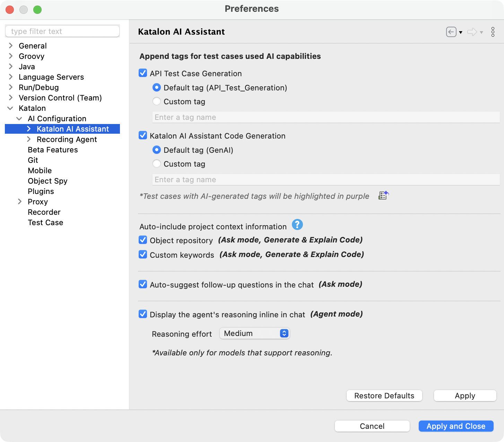Toggle Custom keywords checkbox

click(143, 255)
